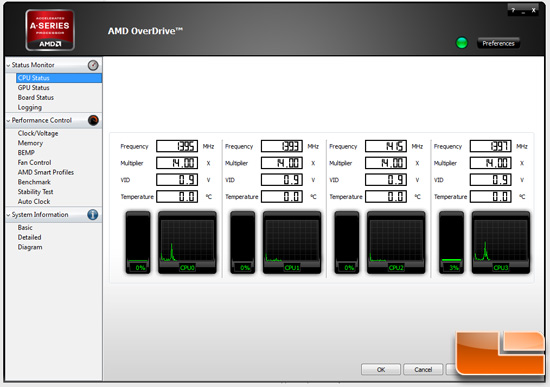Click the CPU2 VID value field
Screen dimensions: 550x387
tap(386, 180)
